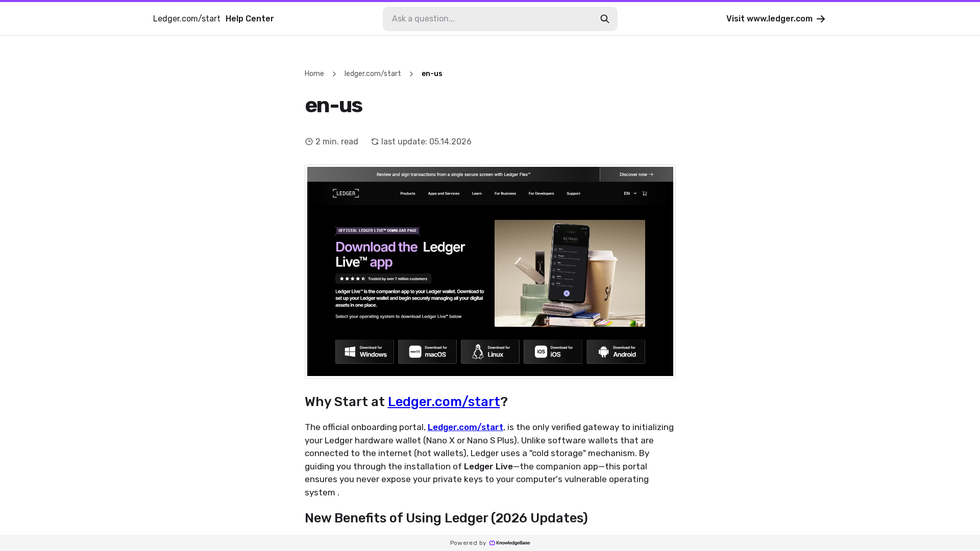Click the breadcrumb chevron after ledger.com/start
980x551 pixels.
coord(411,74)
